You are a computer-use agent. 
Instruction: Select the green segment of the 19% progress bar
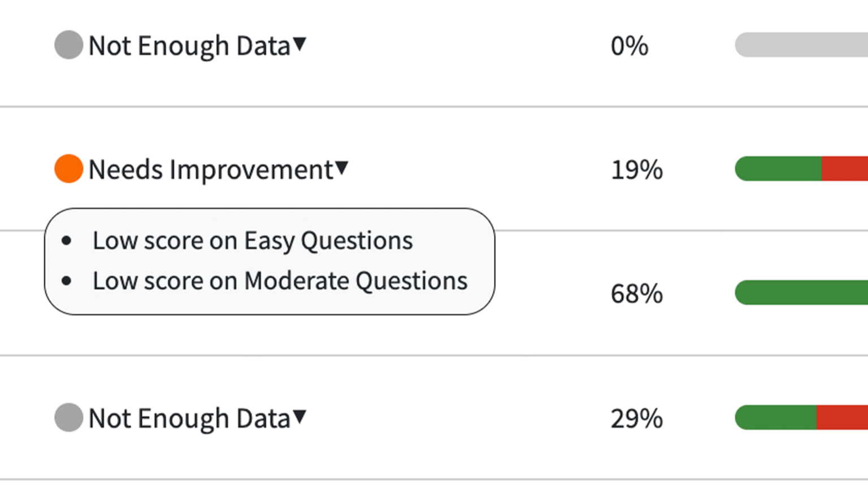point(777,168)
